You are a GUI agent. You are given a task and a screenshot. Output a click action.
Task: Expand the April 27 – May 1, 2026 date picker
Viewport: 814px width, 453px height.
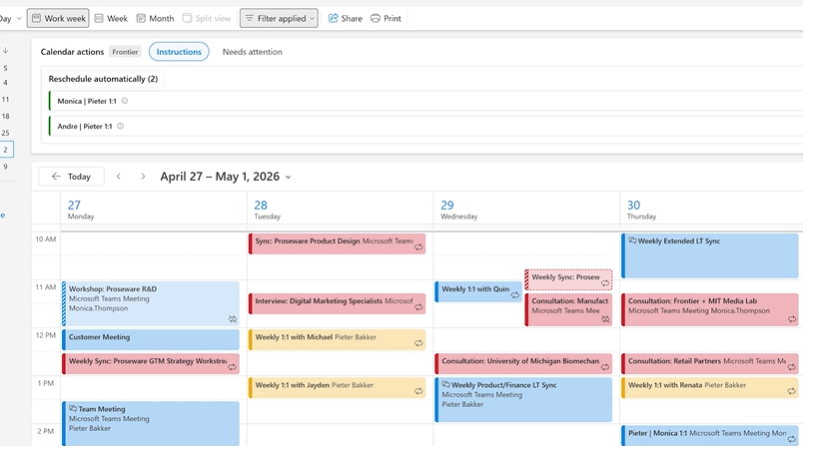pyautogui.click(x=225, y=176)
